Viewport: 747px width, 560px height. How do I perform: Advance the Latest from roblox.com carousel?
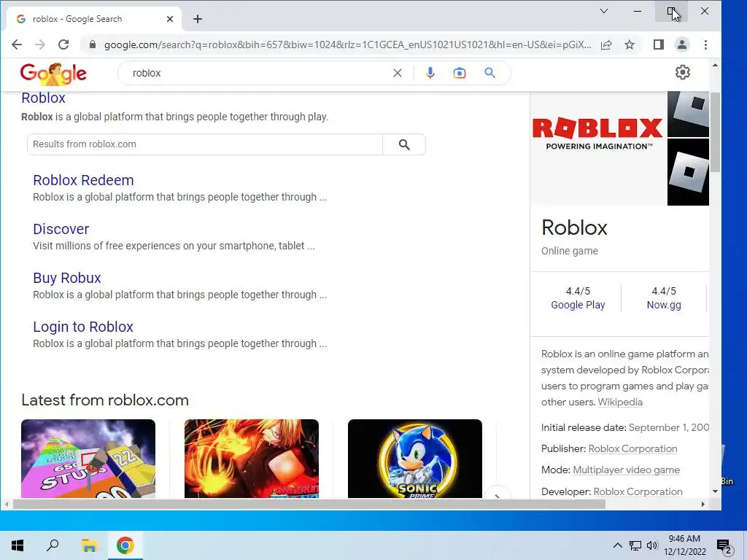pos(498,495)
